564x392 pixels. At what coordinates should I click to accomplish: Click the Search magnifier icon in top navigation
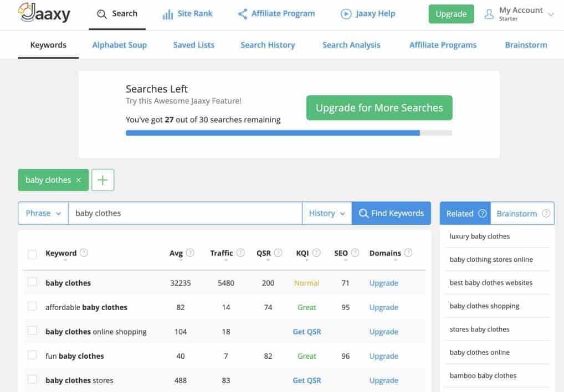[x=102, y=14]
